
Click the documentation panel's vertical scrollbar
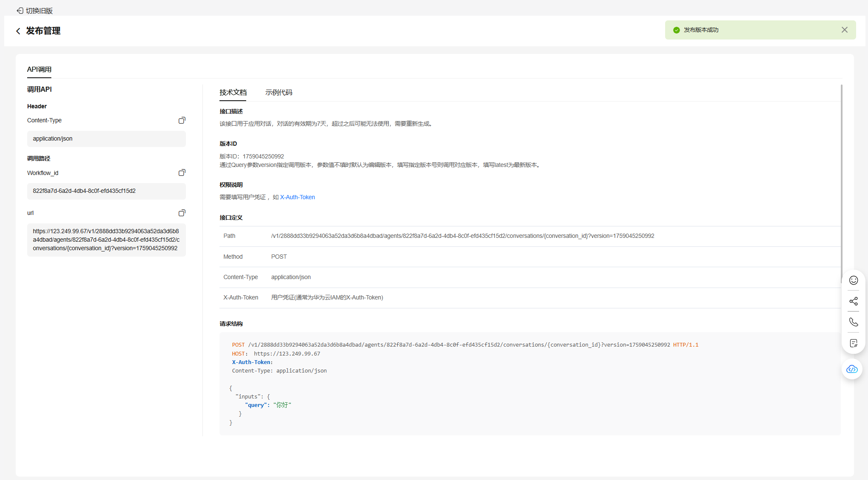[x=841, y=178]
